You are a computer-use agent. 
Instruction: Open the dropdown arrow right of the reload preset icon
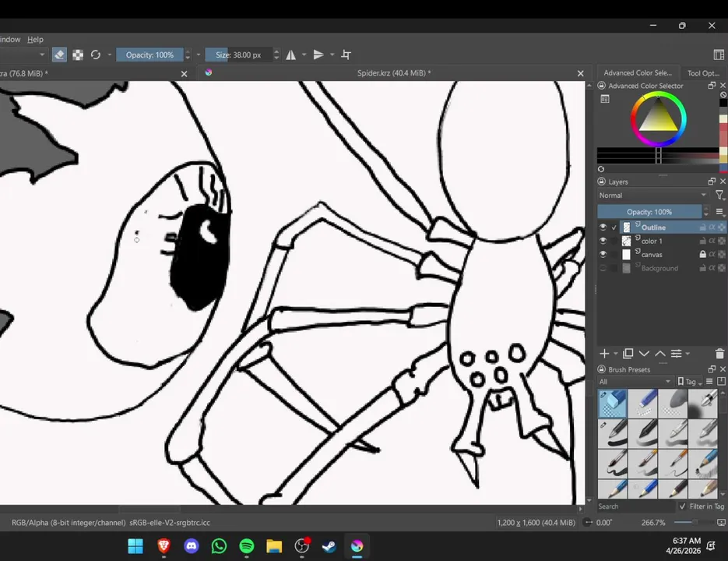click(x=110, y=55)
